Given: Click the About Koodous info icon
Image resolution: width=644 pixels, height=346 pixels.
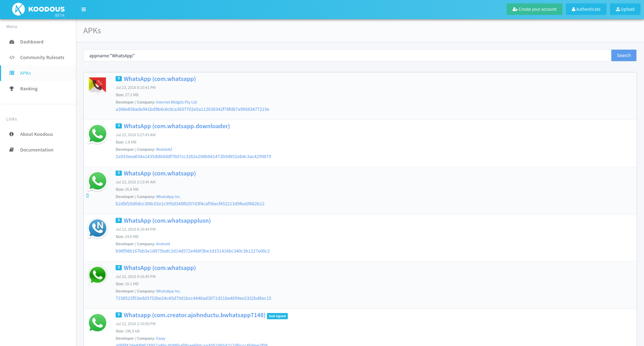Looking at the screenshot, I should 11,134.
